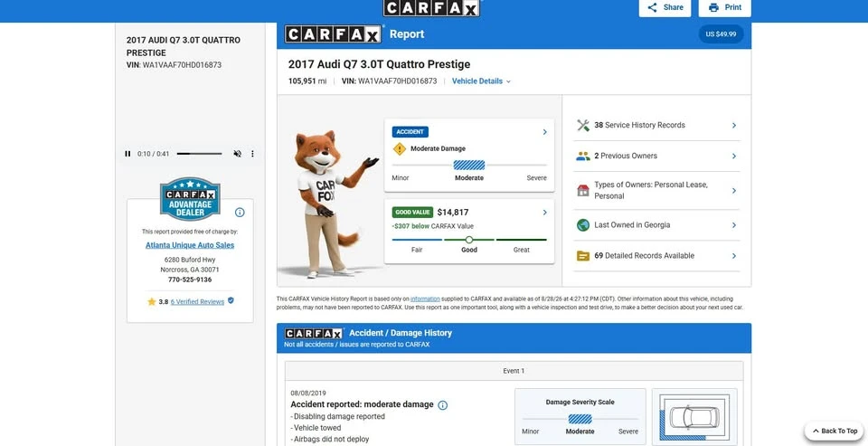Open the Accident card chevron
The width and height of the screenshot is (868, 446).
click(x=544, y=132)
